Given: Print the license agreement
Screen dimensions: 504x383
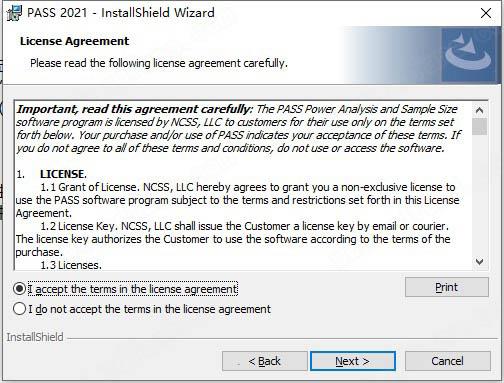Looking at the screenshot, I should tap(447, 287).
